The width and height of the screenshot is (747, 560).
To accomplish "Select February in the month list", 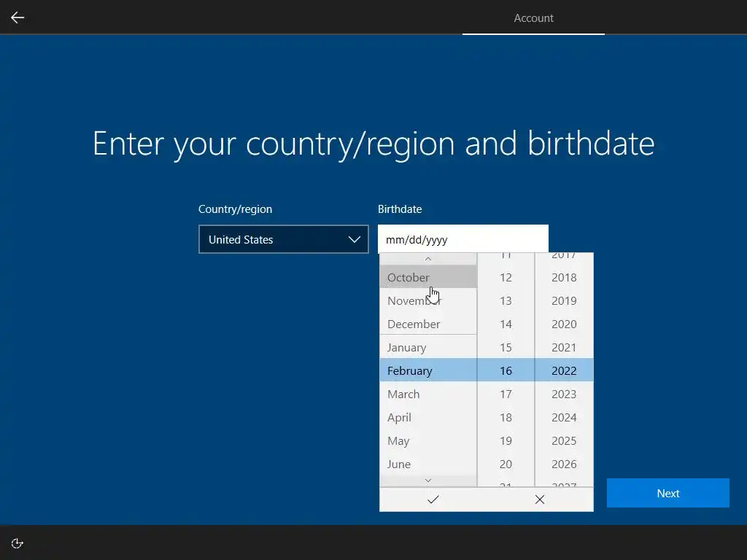I will [427, 370].
